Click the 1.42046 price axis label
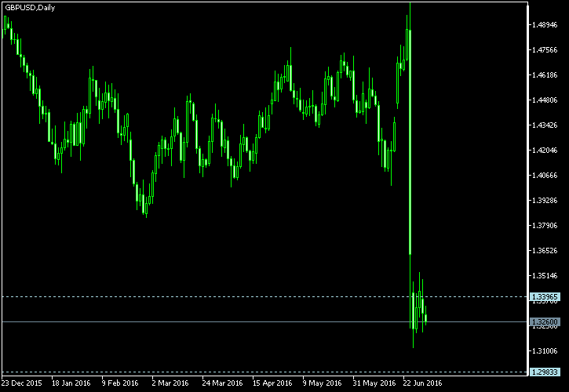 click(545, 150)
